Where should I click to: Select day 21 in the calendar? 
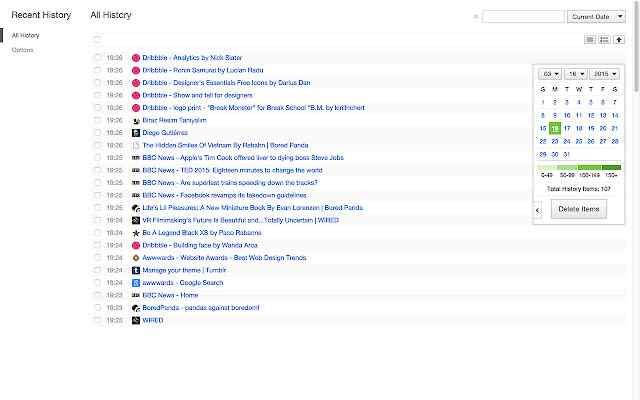(x=615, y=129)
